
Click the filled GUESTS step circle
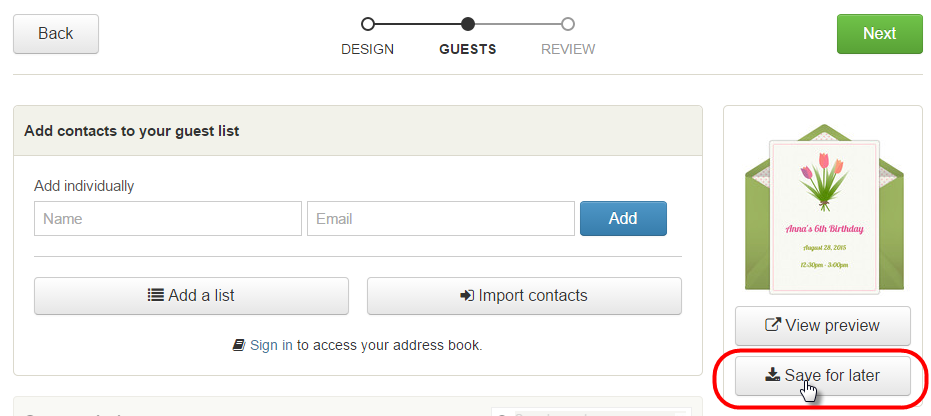tap(468, 23)
